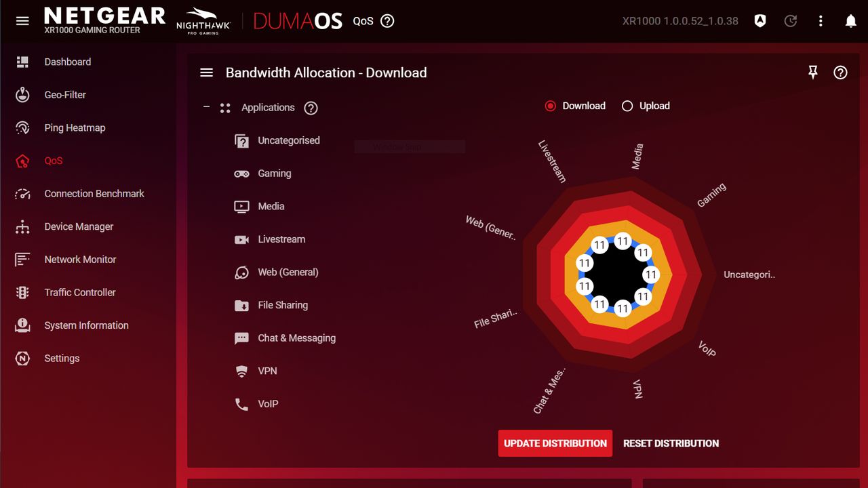Collapse the Applications list with minus
Screen dimensions: 868x488
click(207, 107)
